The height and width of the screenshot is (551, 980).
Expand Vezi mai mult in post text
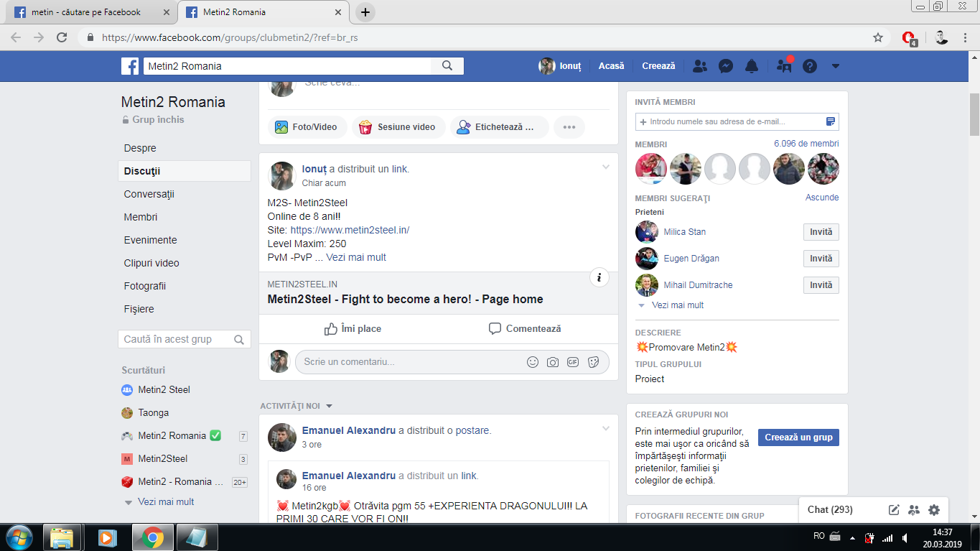[x=356, y=257]
